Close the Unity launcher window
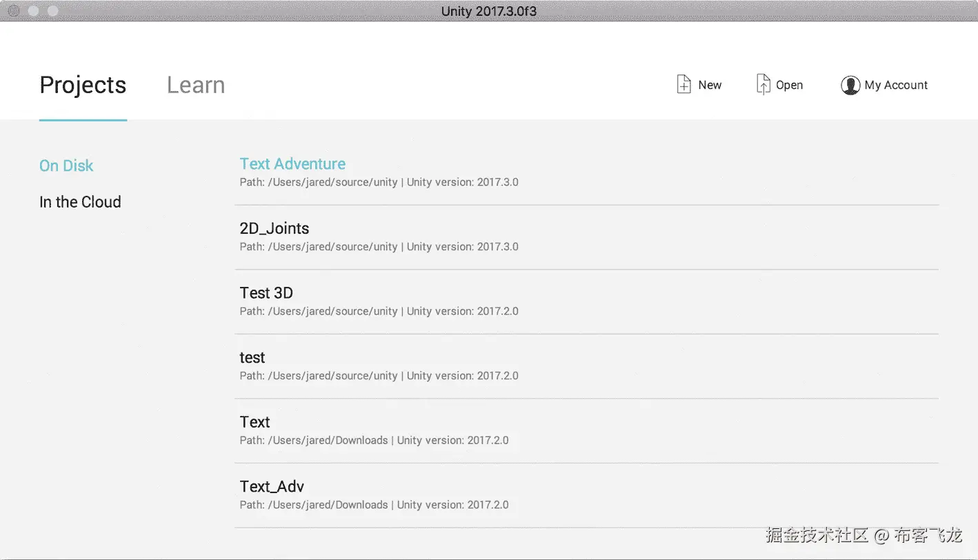This screenshot has height=560, width=978. coord(13,11)
